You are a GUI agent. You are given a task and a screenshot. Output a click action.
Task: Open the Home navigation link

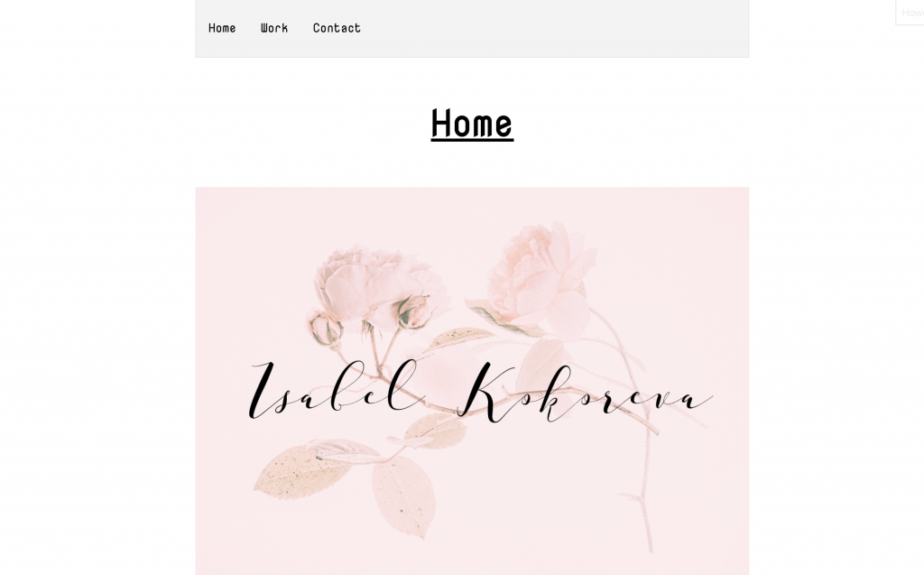[222, 28]
